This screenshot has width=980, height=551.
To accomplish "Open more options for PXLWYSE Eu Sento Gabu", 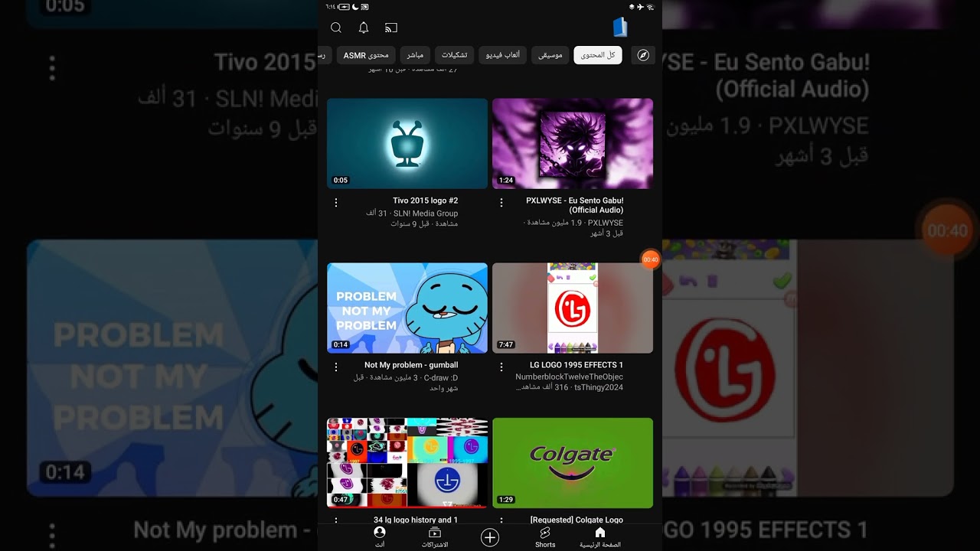I will point(501,202).
